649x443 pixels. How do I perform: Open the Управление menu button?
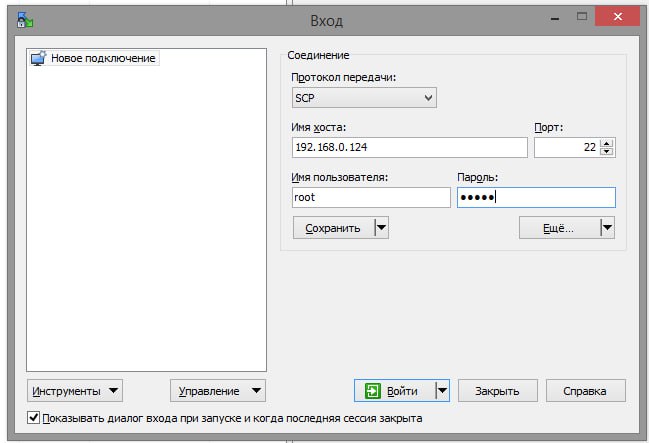[218, 390]
